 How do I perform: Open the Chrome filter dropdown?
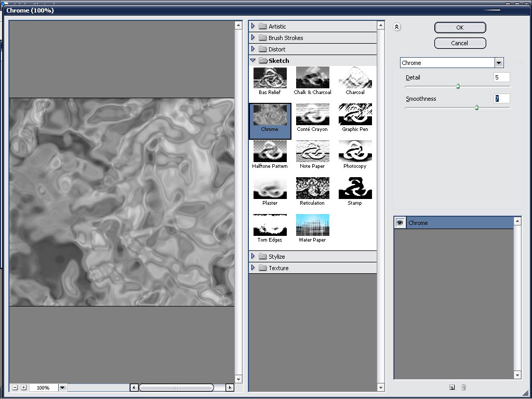(499, 63)
